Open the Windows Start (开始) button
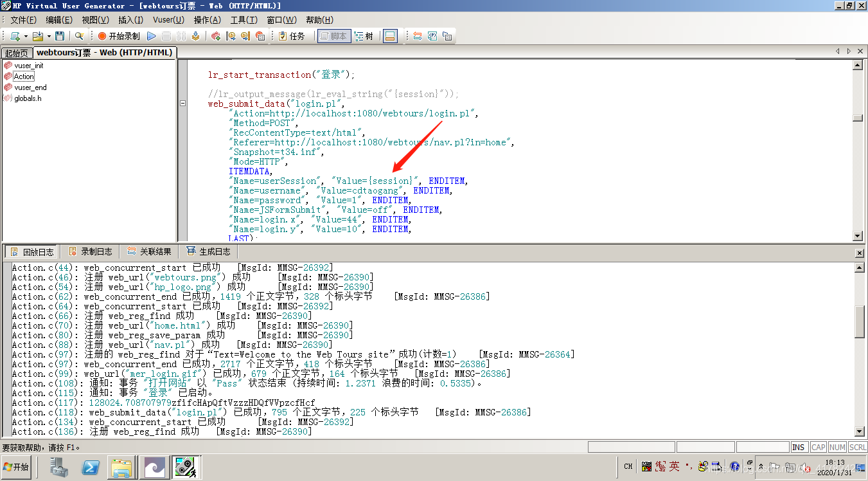The height and width of the screenshot is (481, 868). [x=17, y=467]
